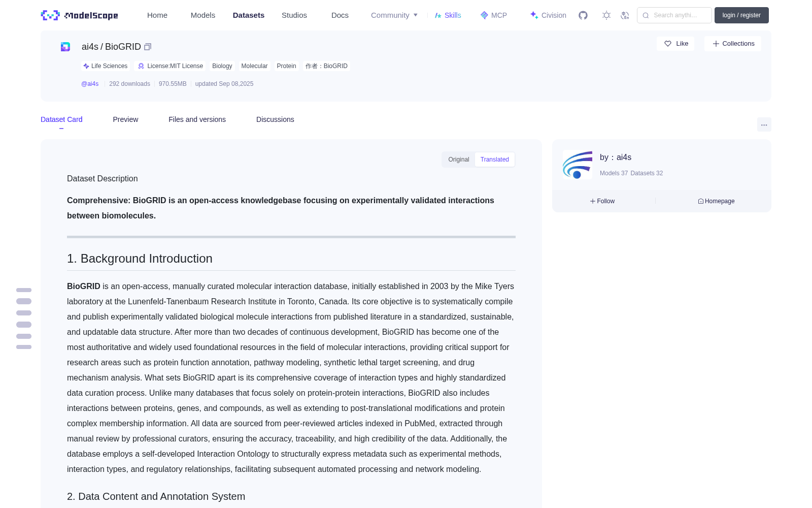Click the ai4s organization logo thumbnail
Screen dimensions: 812x508
578,165
